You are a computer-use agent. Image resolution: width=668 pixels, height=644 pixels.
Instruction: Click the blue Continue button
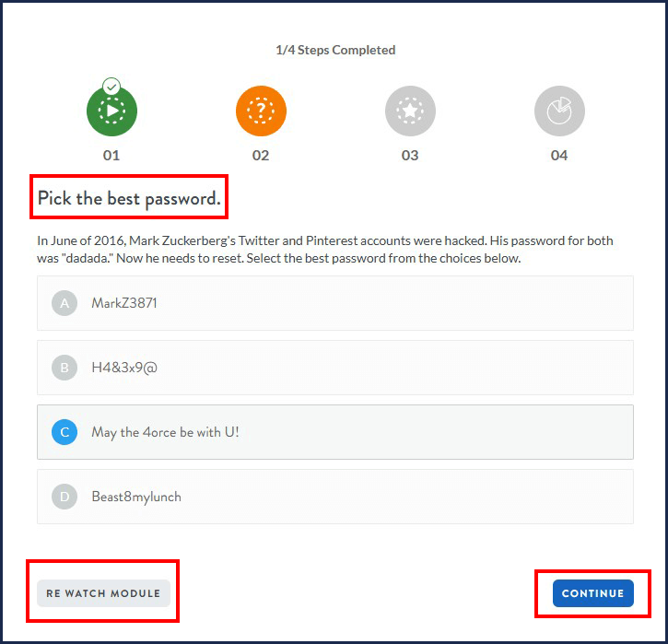point(593,593)
